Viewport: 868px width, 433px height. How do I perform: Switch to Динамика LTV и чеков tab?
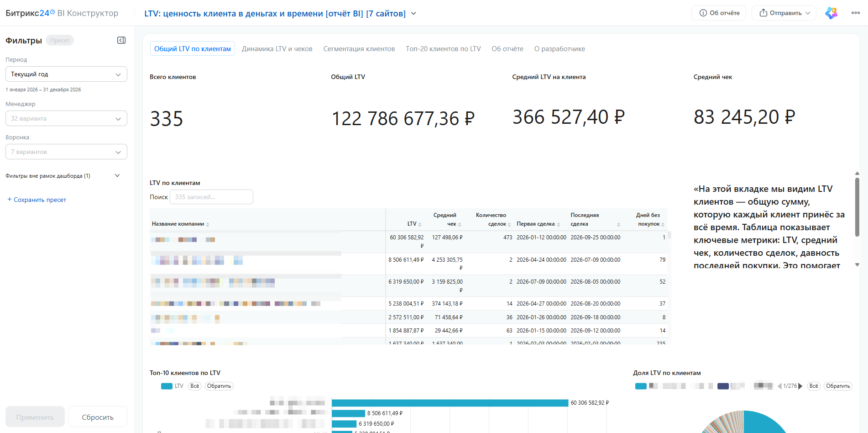tap(277, 49)
